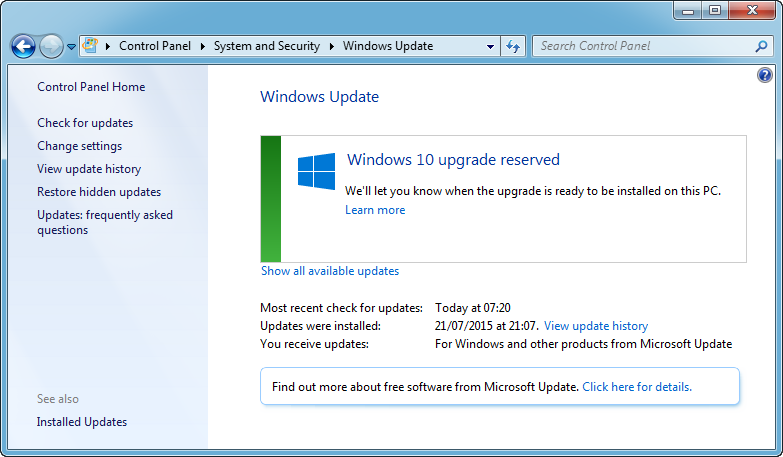
Task: Expand arrow after Control Panel breadcrumb
Action: click(x=203, y=46)
